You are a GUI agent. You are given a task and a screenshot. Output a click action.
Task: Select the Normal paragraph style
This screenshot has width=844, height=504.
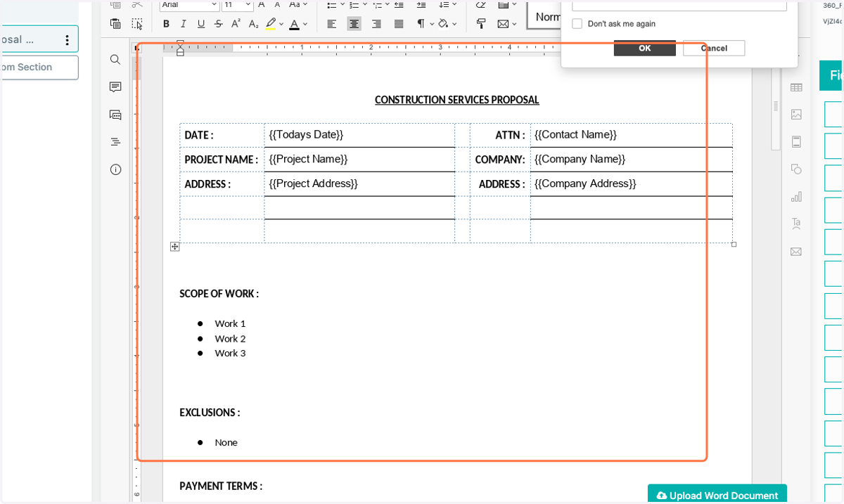click(544, 17)
